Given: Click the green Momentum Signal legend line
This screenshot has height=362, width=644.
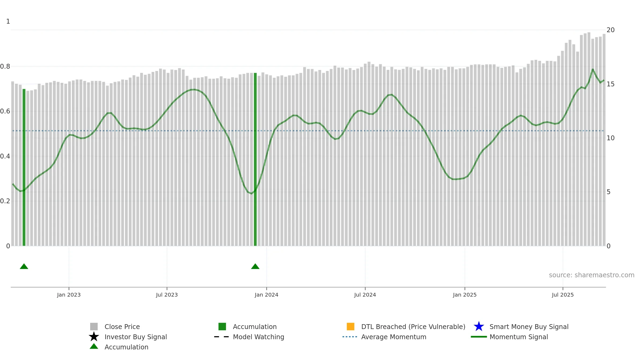Looking at the screenshot, I should click(x=479, y=337).
